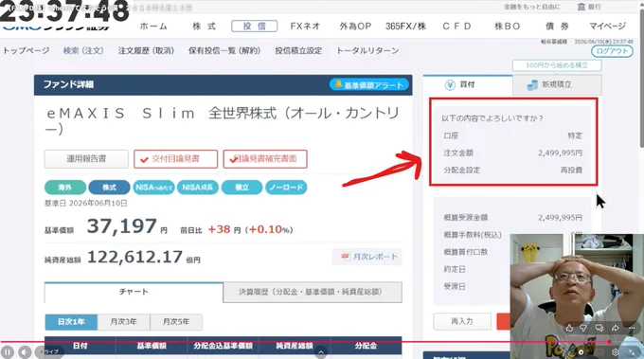The width and height of the screenshot is (644, 359).
Task: Click the 再入力 button
Action: (462, 322)
